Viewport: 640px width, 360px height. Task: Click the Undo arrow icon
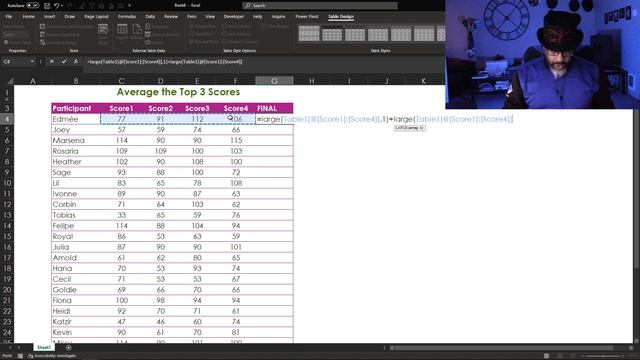click(56, 6)
